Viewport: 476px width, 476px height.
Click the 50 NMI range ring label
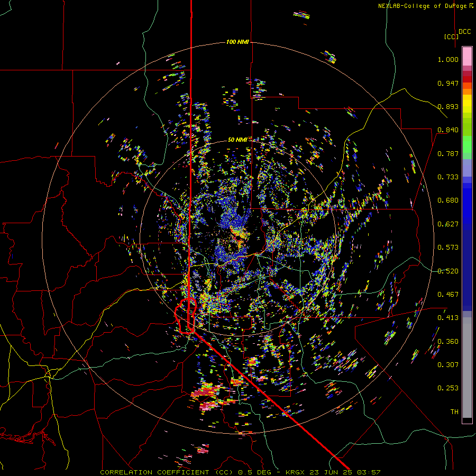tap(237, 140)
